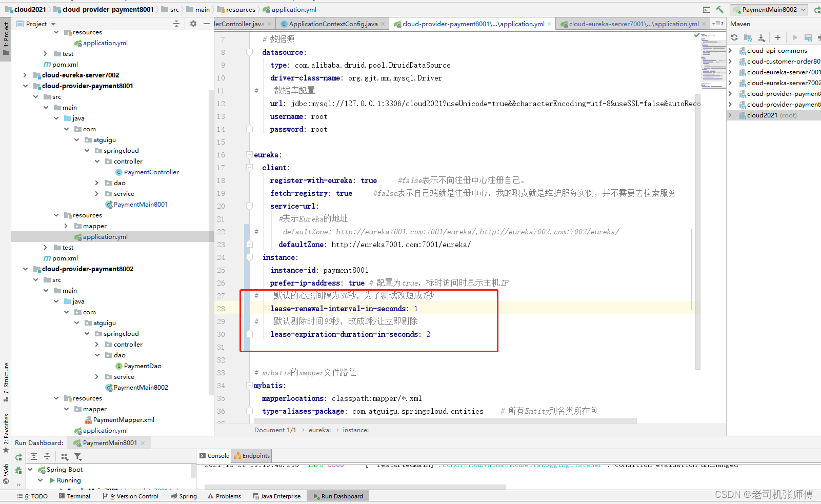821x504 pixels.
Task: Click the more tool buttons chevron in Run Dashboard
Action: (x=18, y=484)
